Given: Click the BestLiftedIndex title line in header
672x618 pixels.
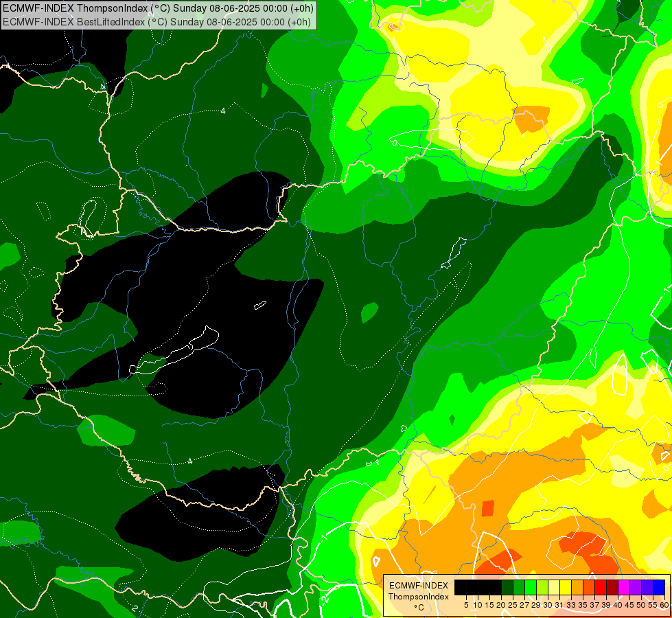Looking at the screenshot, I should click(x=157, y=22).
